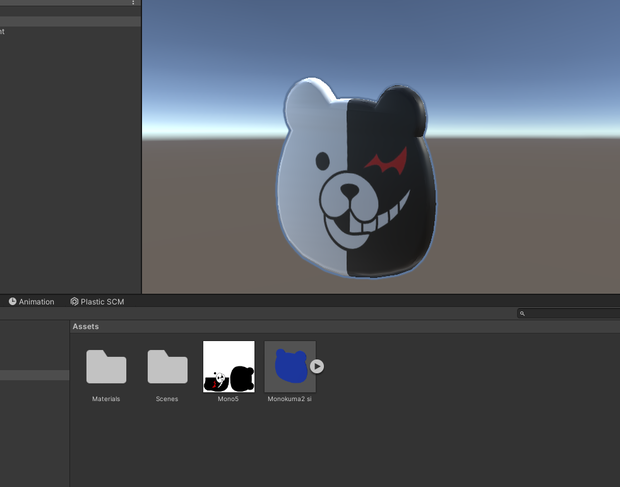Image resolution: width=620 pixels, height=487 pixels.
Task: Select the blue Monokuma2 model asset icon
Action: coord(290,366)
